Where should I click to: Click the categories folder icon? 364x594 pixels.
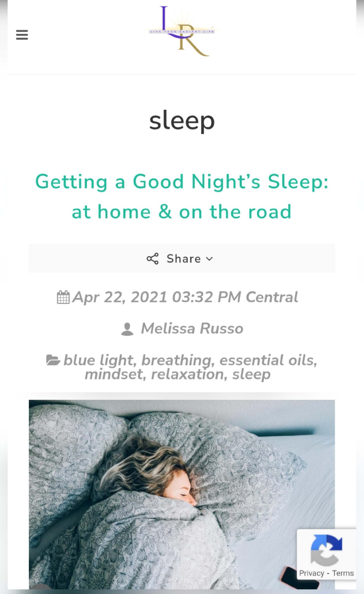(53, 360)
